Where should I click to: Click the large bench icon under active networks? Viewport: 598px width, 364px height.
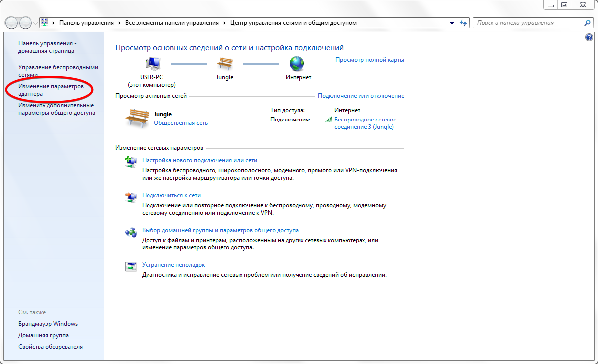[x=136, y=119]
